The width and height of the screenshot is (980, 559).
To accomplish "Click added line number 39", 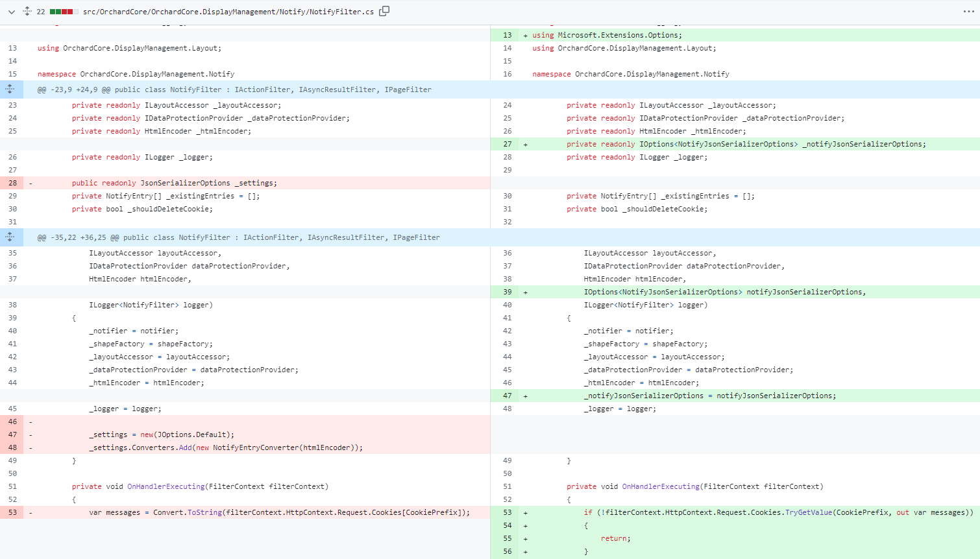I will coord(507,292).
